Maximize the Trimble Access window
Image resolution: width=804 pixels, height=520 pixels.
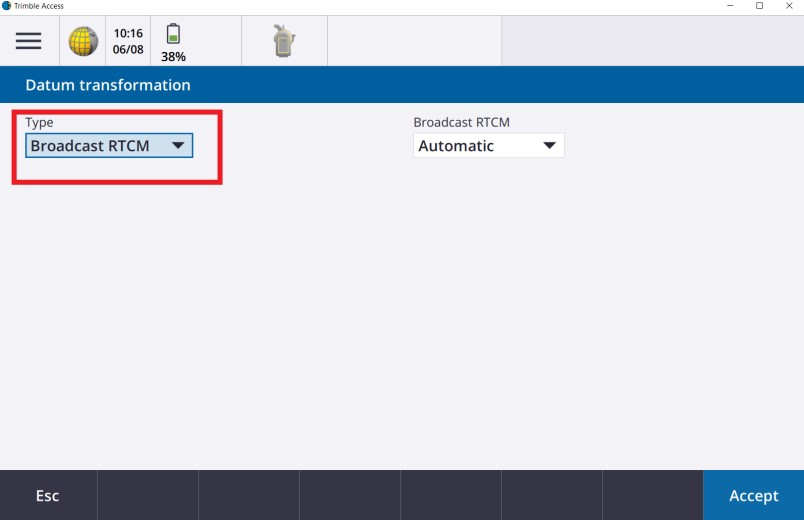(x=759, y=6)
